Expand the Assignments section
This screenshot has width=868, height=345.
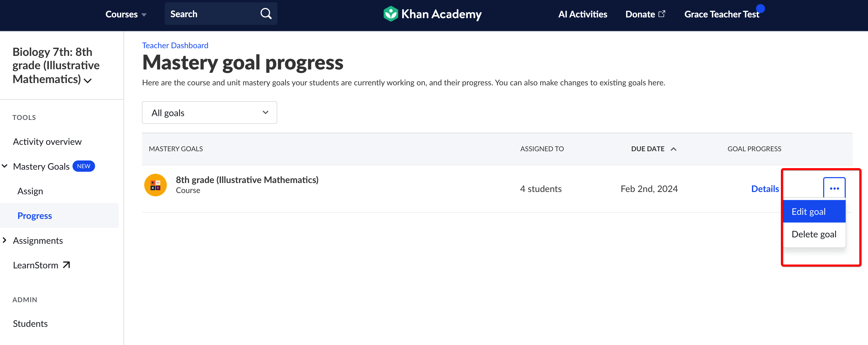(5, 240)
